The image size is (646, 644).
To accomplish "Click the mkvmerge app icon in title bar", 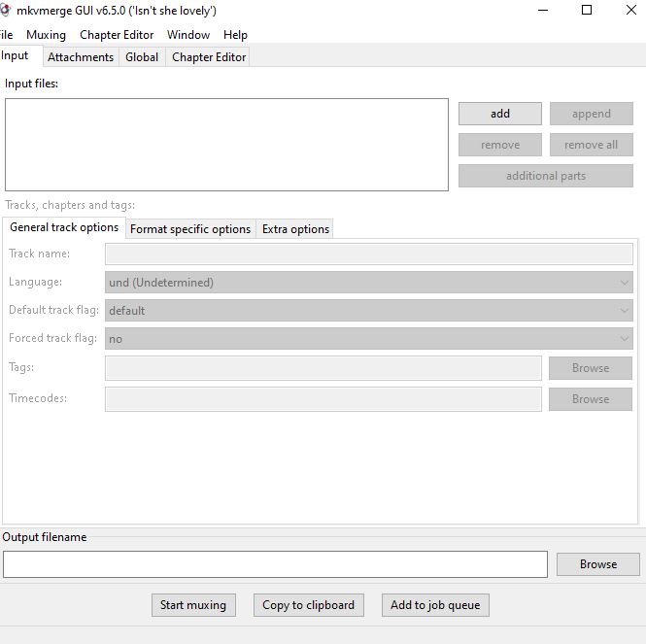I will [x=5, y=10].
